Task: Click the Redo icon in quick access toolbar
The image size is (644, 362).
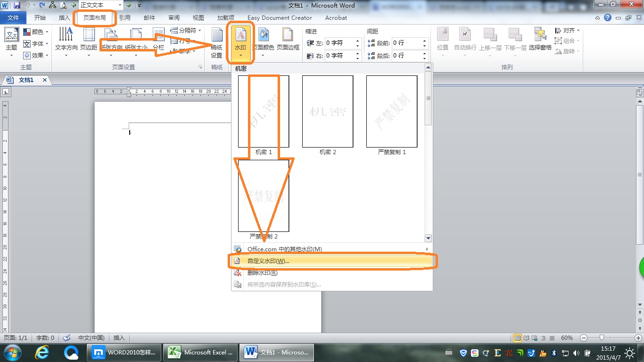Action: click(x=42, y=5)
